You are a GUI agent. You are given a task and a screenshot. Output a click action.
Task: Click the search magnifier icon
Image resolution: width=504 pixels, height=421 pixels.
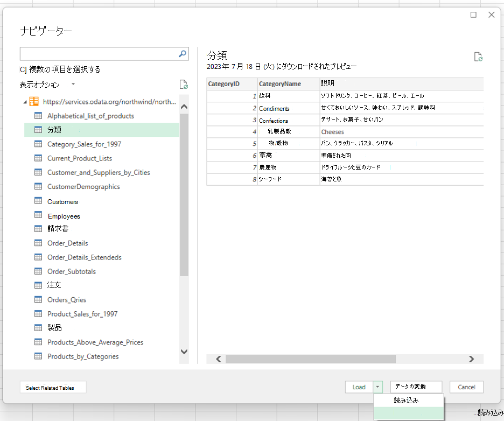pos(182,54)
